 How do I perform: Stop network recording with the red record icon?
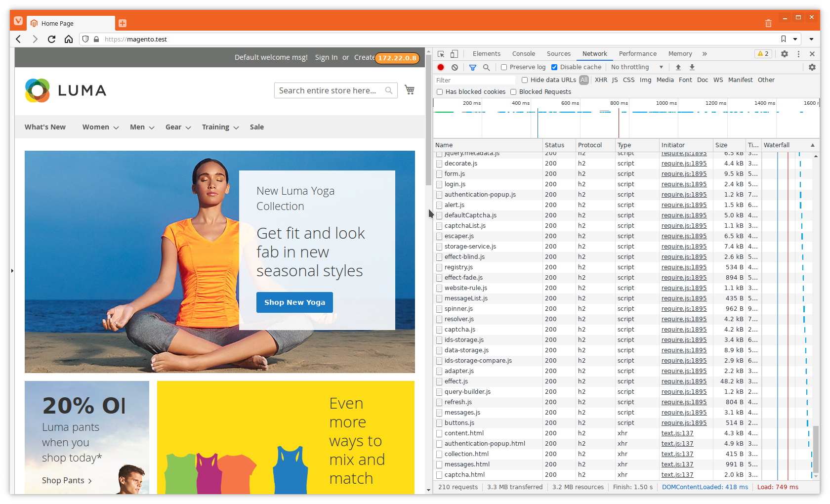(x=440, y=67)
